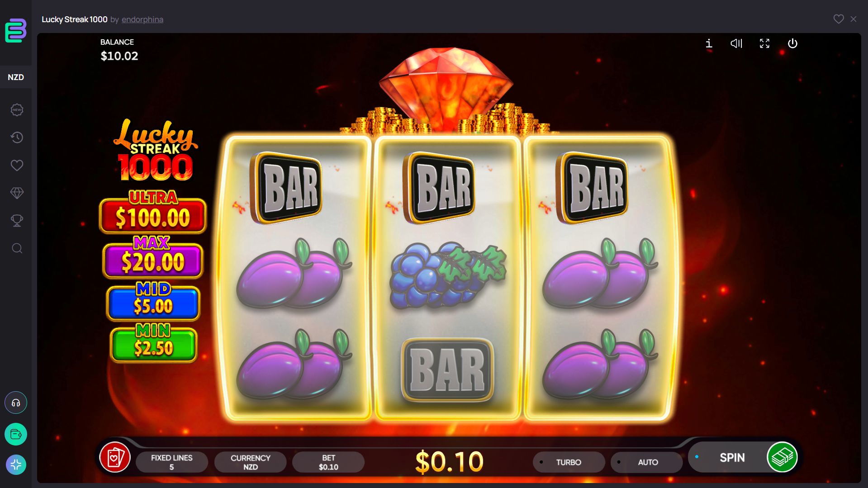Open the red card gamble button
Image resolution: width=868 pixels, height=488 pixels.
coord(115,458)
